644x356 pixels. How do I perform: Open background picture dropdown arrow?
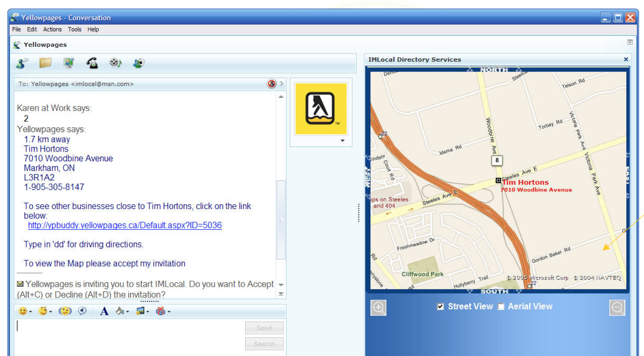(x=148, y=312)
